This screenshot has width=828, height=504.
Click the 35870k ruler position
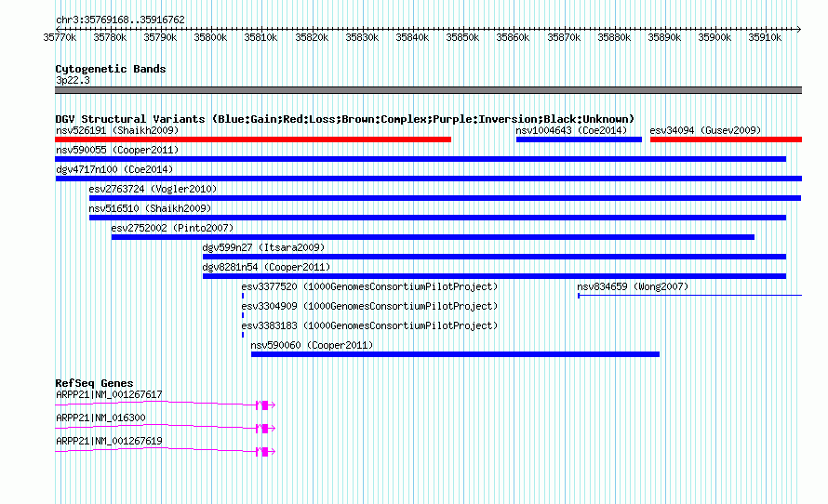(x=564, y=37)
